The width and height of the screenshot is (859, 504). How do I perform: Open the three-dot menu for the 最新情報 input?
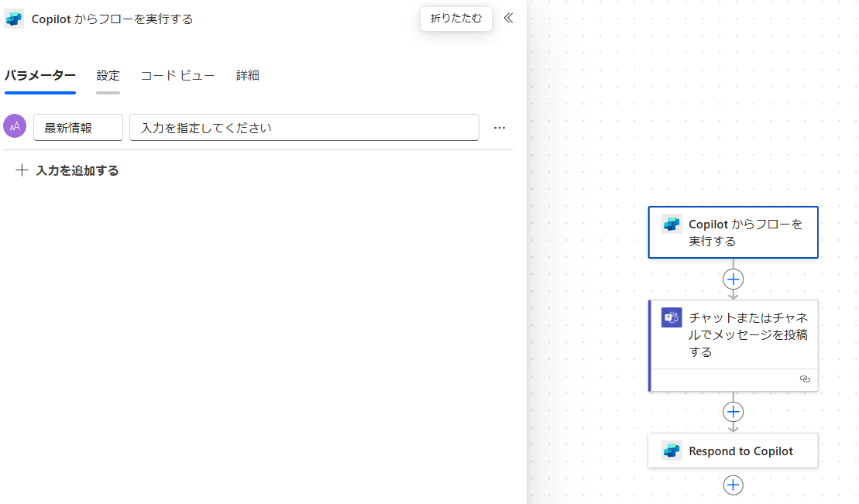tap(499, 128)
